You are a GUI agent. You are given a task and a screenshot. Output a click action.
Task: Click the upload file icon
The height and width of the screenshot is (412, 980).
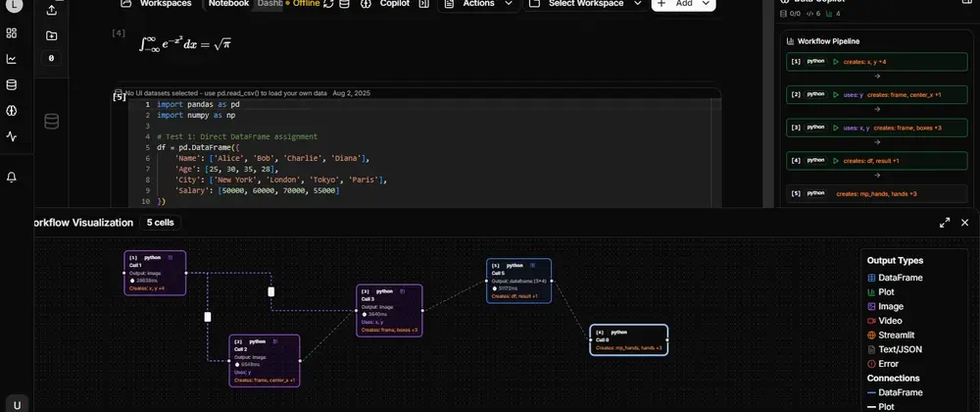(51, 10)
